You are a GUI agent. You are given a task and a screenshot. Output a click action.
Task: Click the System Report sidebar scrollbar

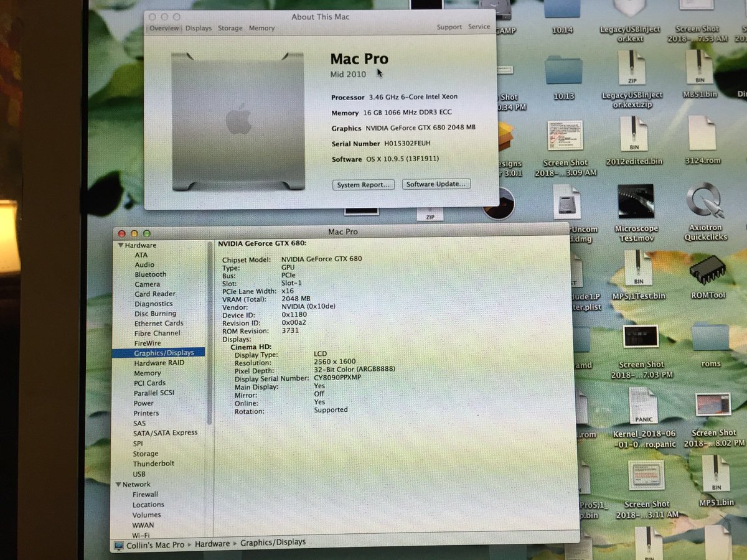tap(210, 333)
